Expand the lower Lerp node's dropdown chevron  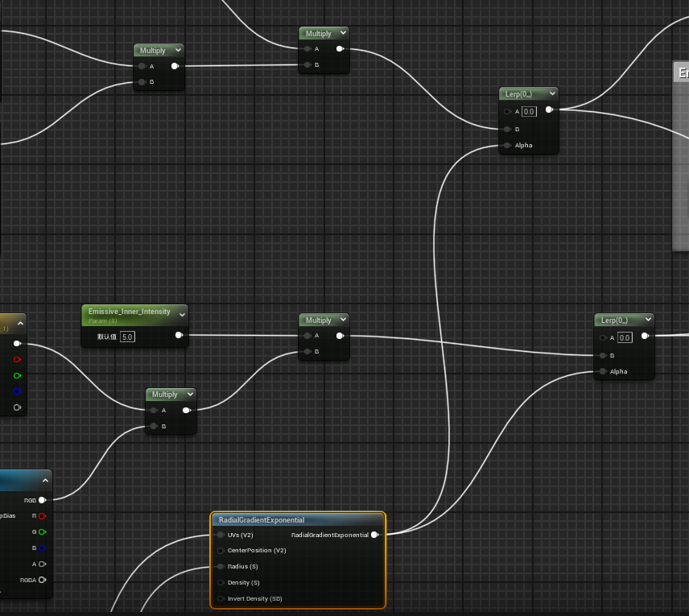coord(648,319)
